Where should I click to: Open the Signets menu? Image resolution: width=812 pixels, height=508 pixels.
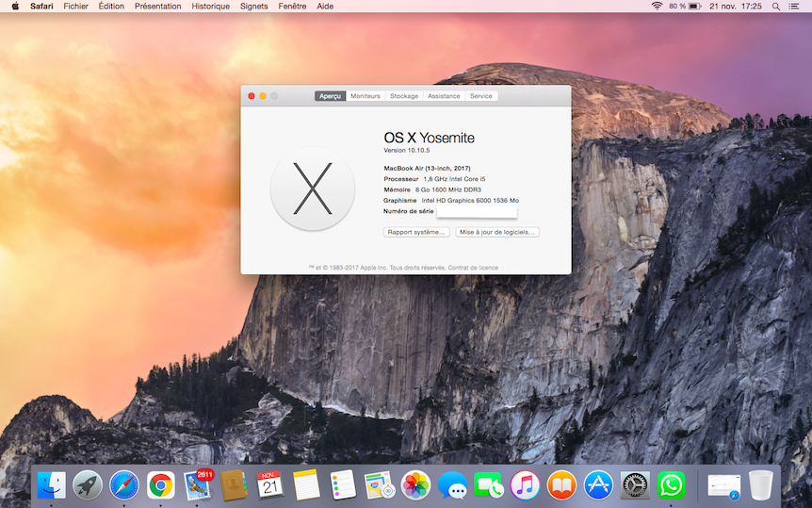253,7
